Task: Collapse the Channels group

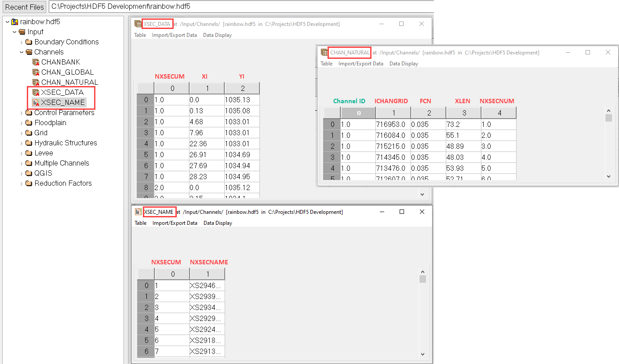Action: coord(22,52)
